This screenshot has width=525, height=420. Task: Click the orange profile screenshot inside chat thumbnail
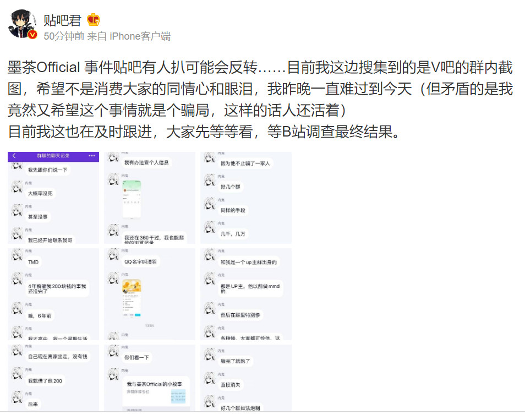point(132,298)
